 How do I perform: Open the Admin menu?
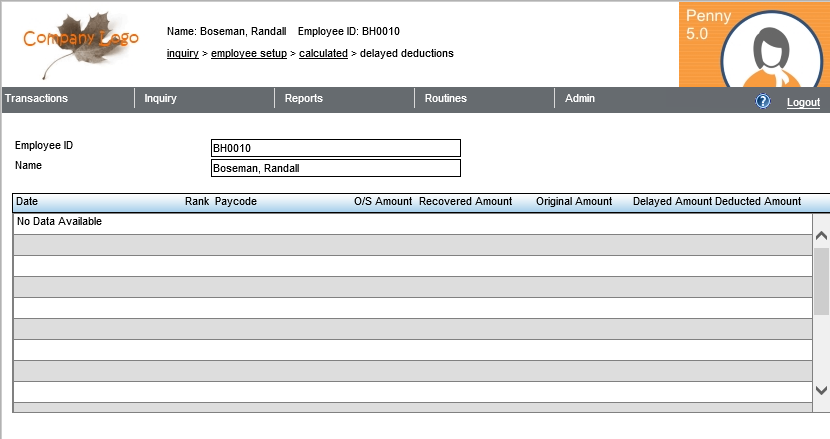[x=579, y=99]
